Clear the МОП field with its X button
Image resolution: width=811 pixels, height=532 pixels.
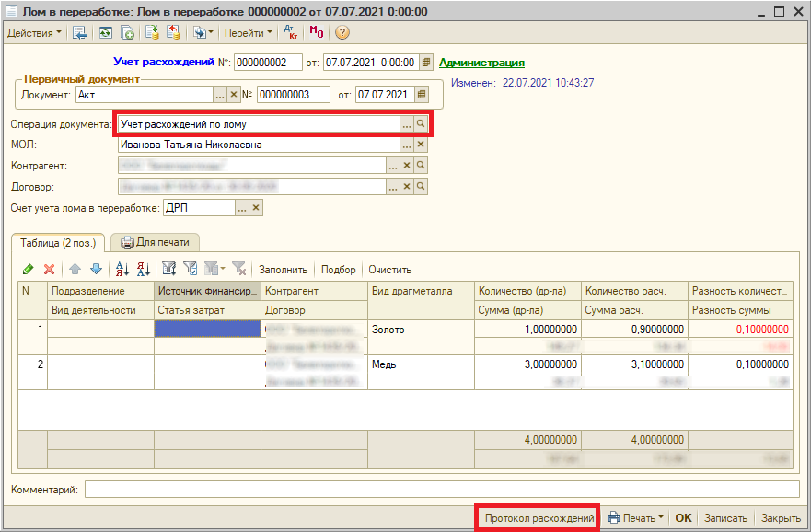[421, 145]
